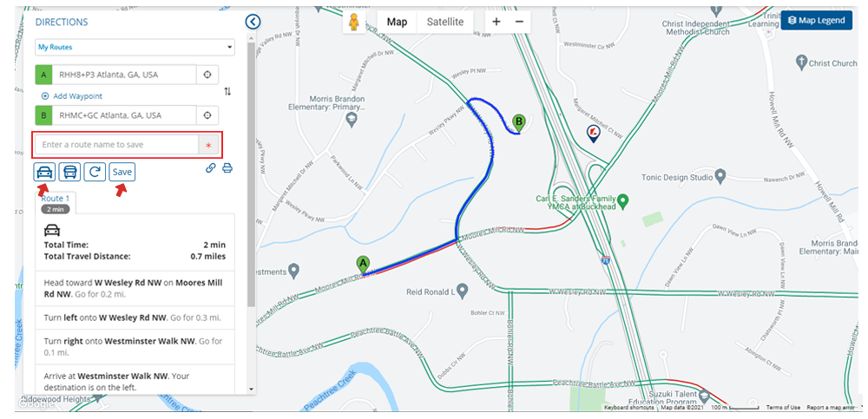Screen dimensions: 868x419
Task: Click the Save route button
Action: coord(122,172)
